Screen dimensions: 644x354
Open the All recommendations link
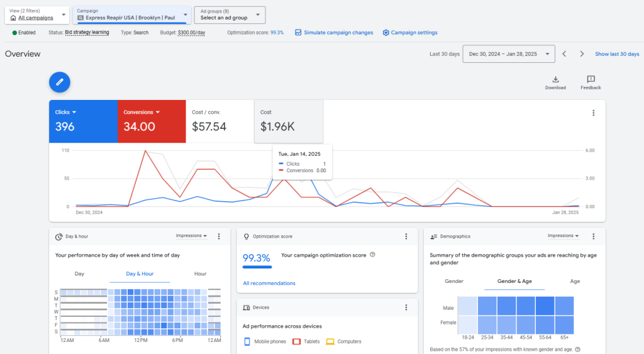point(269,284)
